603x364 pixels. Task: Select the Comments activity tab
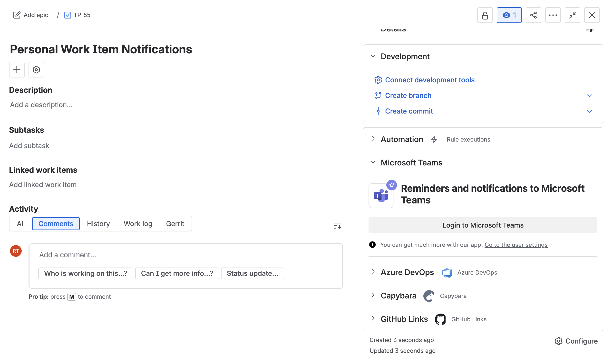(56, 224)
